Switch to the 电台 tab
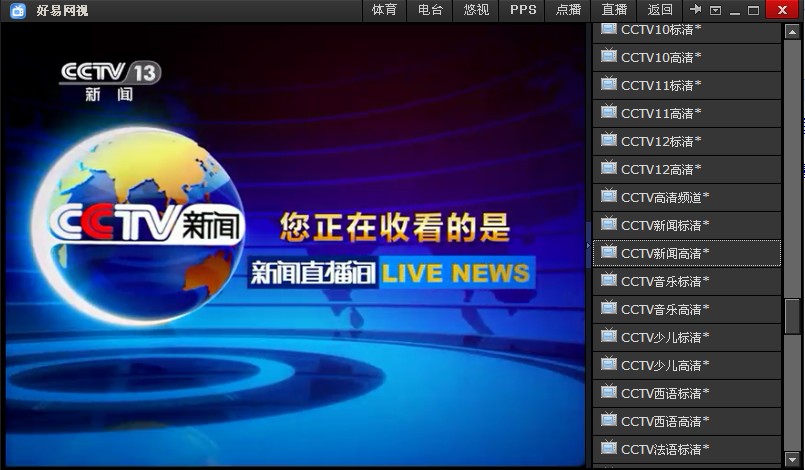The height and width of the screenshot is (470, 805). click(430, 10)
